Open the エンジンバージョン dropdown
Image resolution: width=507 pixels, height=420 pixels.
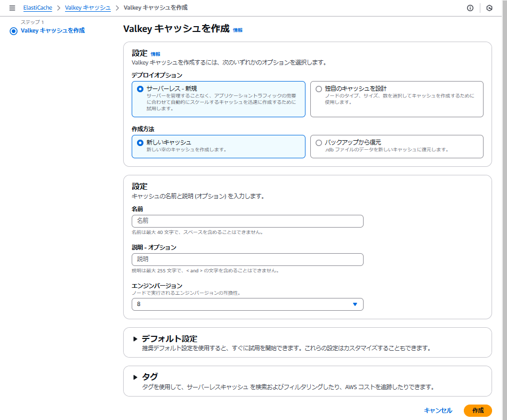247,304
